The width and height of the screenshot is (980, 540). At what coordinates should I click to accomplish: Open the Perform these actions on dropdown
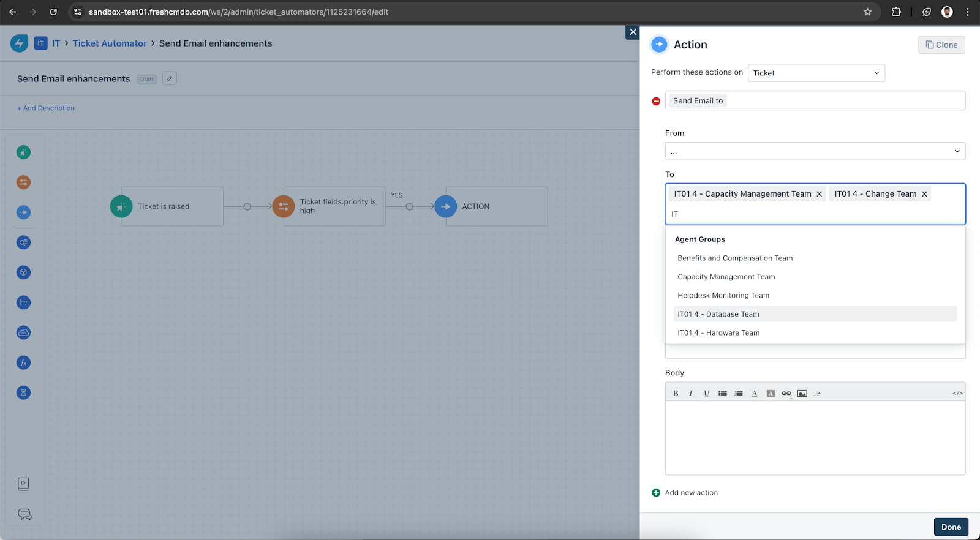pos(816,73)
